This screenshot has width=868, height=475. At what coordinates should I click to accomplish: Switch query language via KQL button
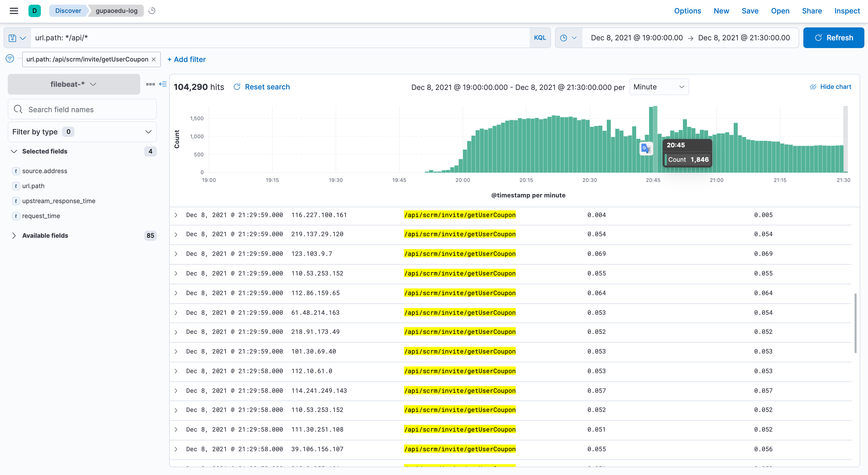(x=540, y=38)
